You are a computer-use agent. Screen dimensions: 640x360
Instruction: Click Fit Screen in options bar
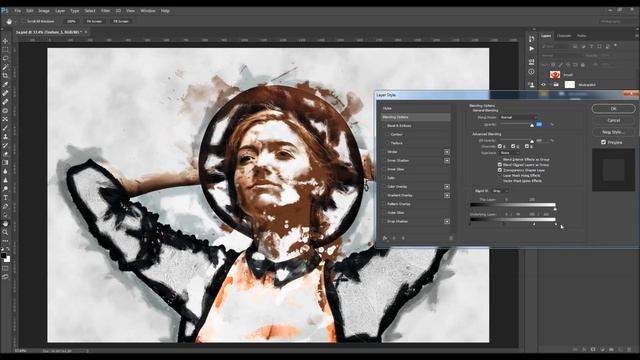[94, 21]
